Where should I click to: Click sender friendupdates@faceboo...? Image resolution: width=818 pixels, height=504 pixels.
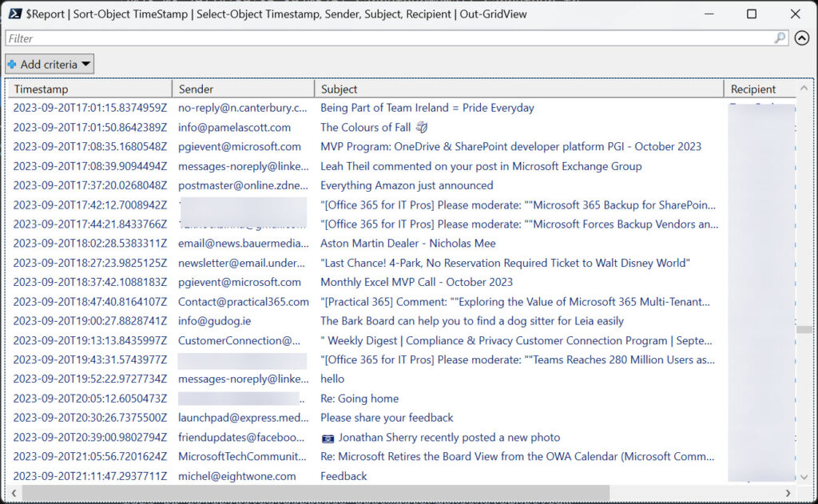[241, 438]
